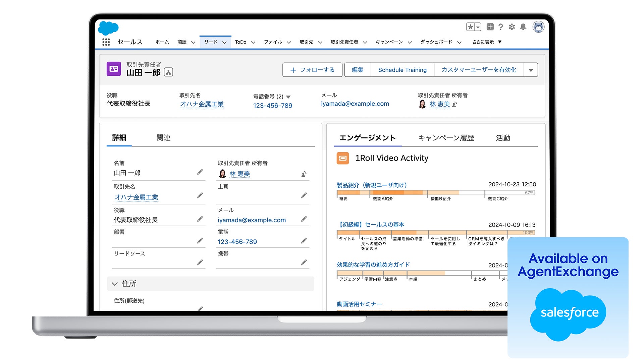Expand the 電話番号 (2) dropdown

288,97
